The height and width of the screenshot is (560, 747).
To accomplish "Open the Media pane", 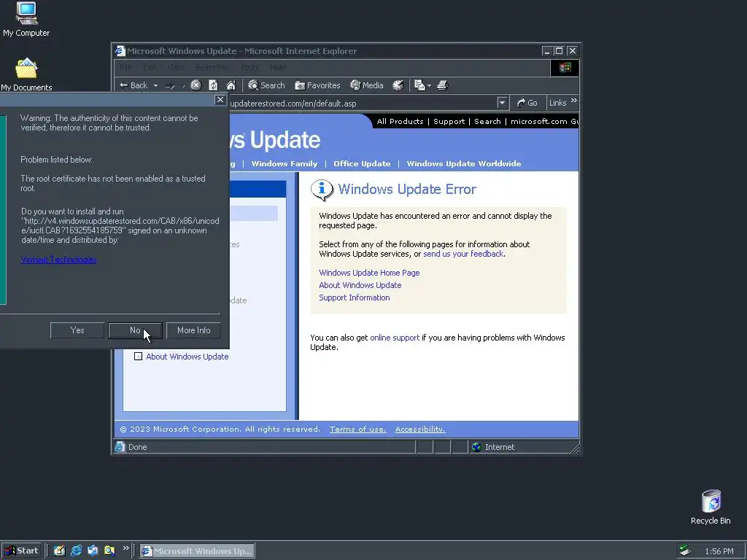I will tap(367, 85).
